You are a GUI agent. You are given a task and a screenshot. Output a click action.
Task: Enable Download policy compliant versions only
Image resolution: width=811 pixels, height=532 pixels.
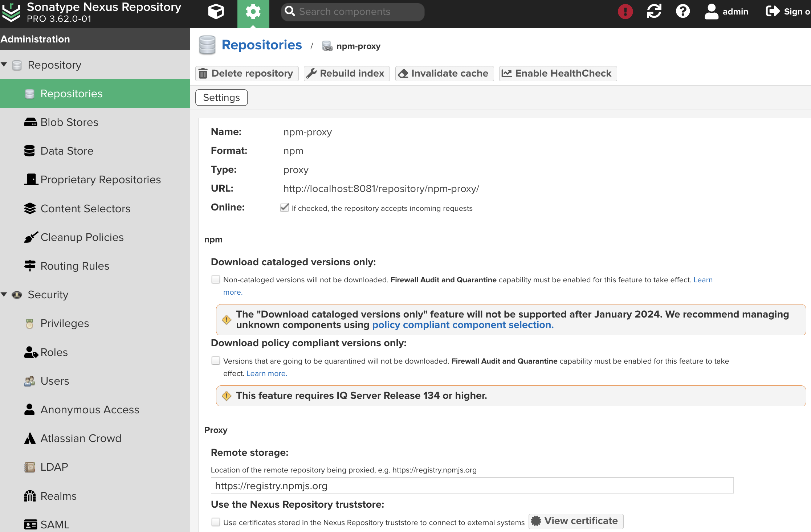[x=215, y=360]
